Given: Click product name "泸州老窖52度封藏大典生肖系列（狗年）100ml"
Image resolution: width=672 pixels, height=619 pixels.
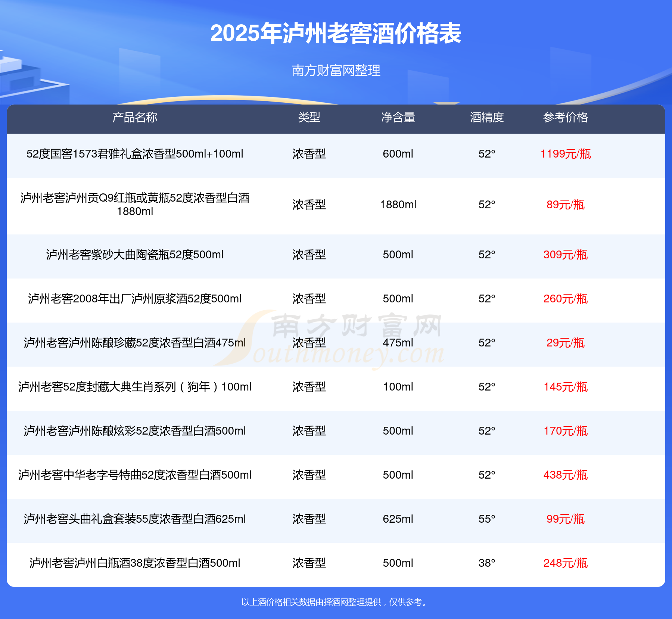Looking at the screenshot, I should tap(135, 387).
